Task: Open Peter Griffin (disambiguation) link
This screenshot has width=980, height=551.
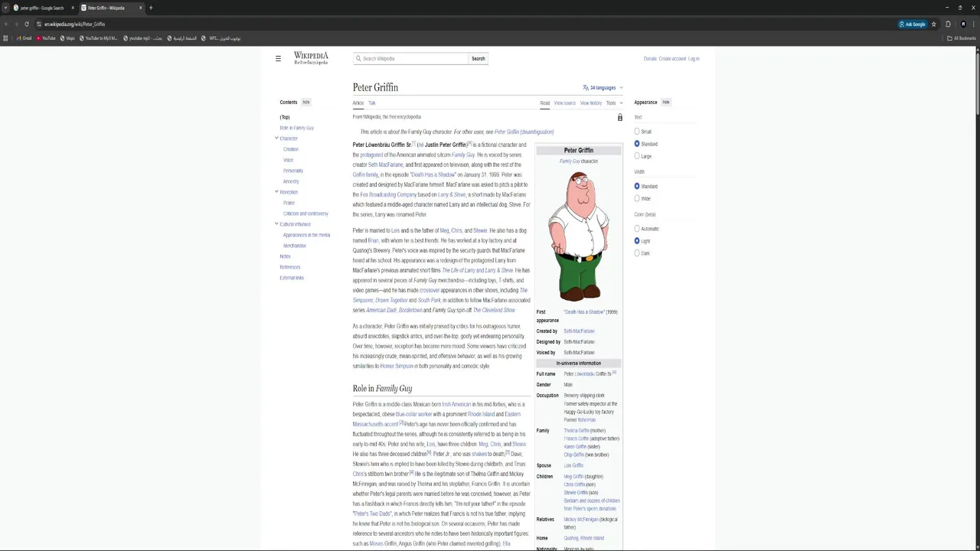Action: [x=524, y=132]
